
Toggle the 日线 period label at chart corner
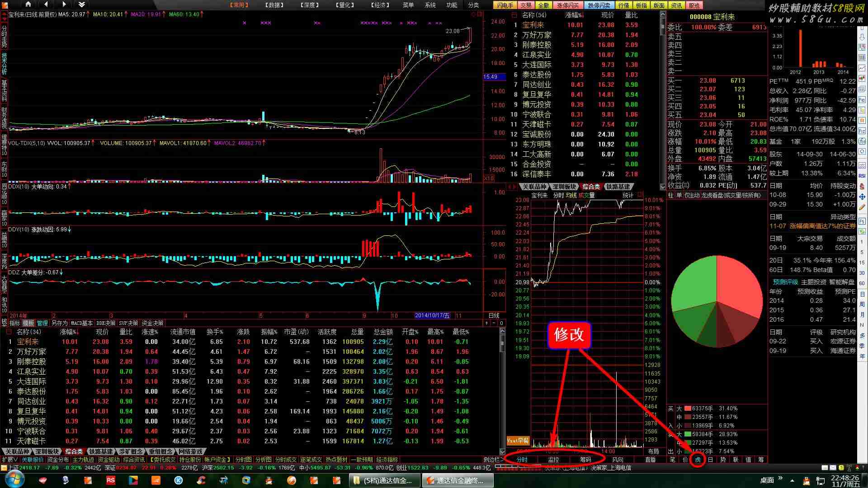494,315
